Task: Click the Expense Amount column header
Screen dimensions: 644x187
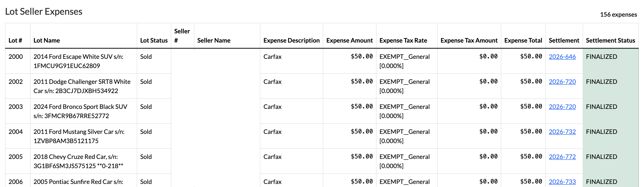Action: pos(349,40)
